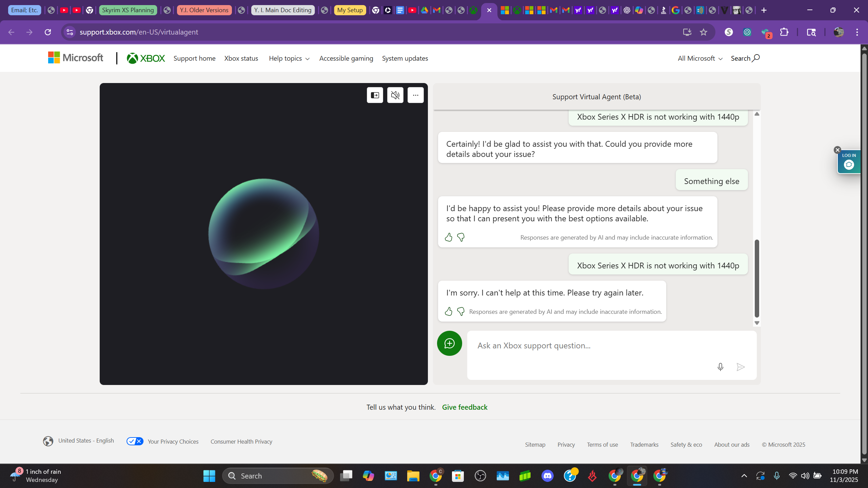Screen dimensions: 868x488
Task: Open Discord from the taskbar
Action: [x=548, y=476]
